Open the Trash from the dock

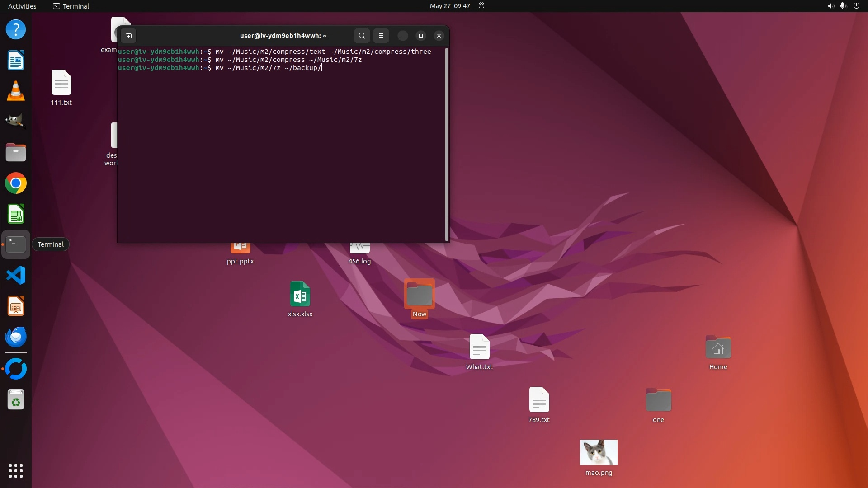tap(16, 400)
